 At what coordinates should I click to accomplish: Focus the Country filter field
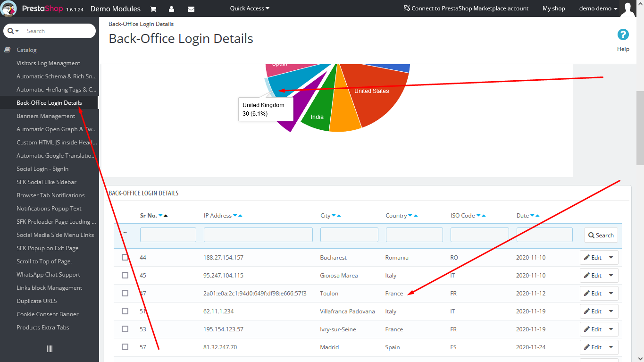tap(414, 235)
